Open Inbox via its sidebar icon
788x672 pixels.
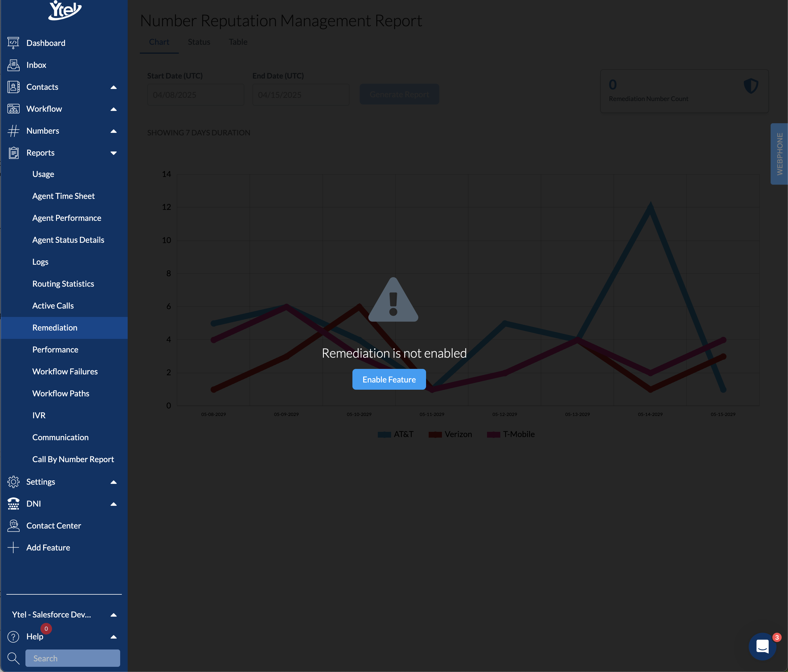coord(13,65)
